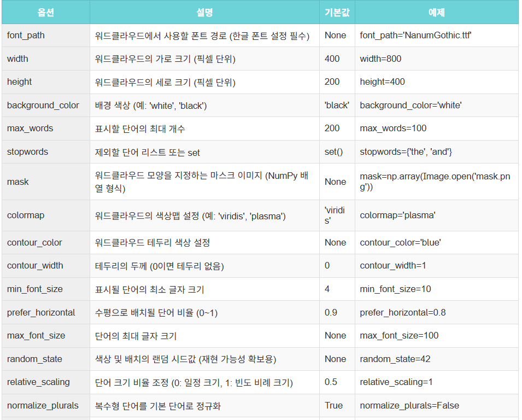
Task: Select the background_color option cell
Action: pos(46,105)
